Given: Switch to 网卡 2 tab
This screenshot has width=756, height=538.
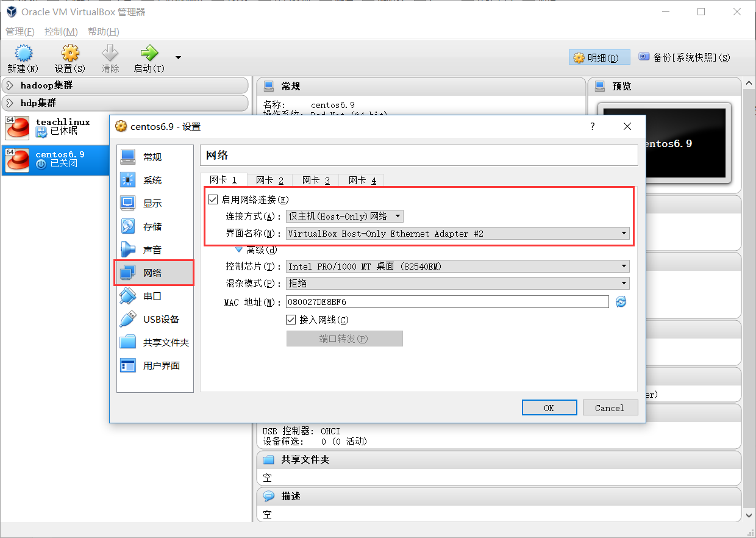Looking at the screenshot, I should [269, 180].
